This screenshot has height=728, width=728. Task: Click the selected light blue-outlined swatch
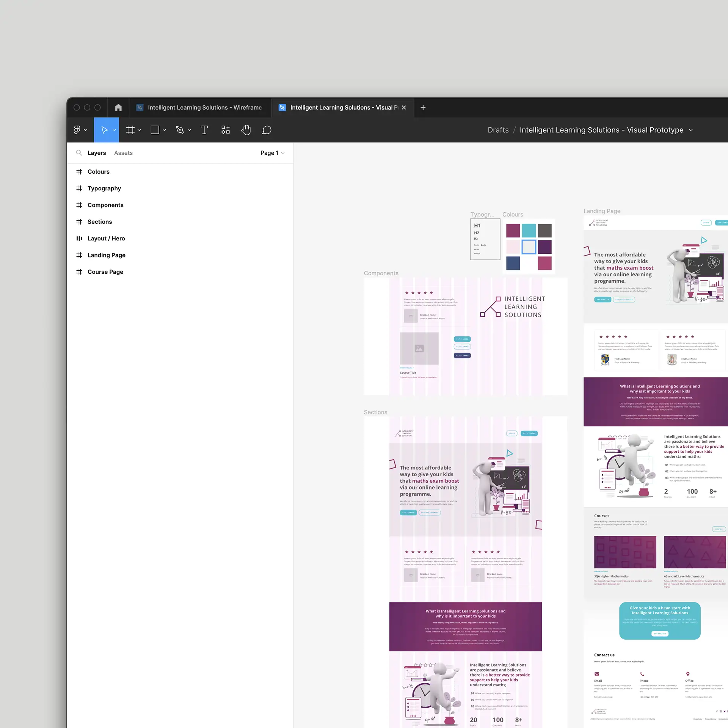(529, 247)
